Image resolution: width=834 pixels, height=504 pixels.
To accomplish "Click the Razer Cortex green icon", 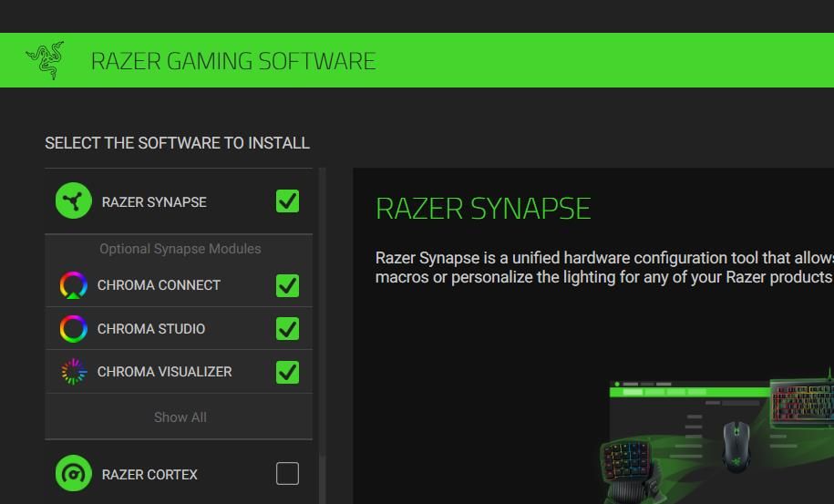I will point(74,473).
